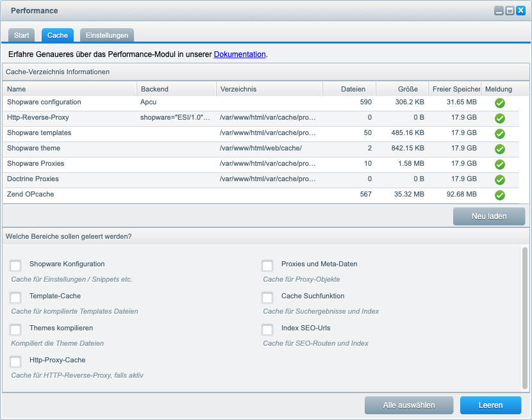This screenshot has width=532, height=420.
Task: Click green check icon for Http-Reverse-Proxy row
Action: (500, 118)
